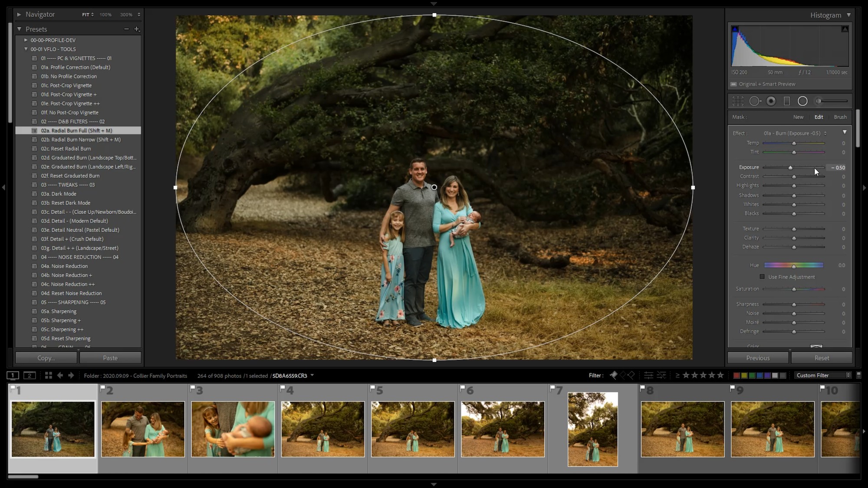Switch mask mode to Brush
The width and height of the screenshot is (868, 488).
pos(840,117)
